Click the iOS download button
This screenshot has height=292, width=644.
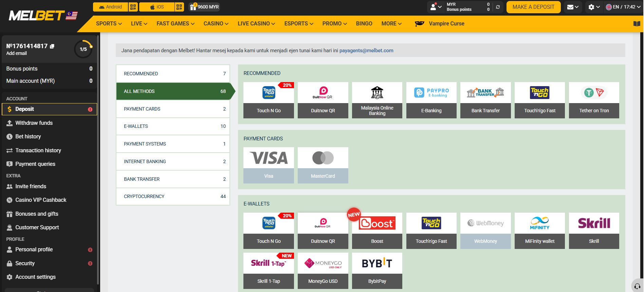(157, 7)
